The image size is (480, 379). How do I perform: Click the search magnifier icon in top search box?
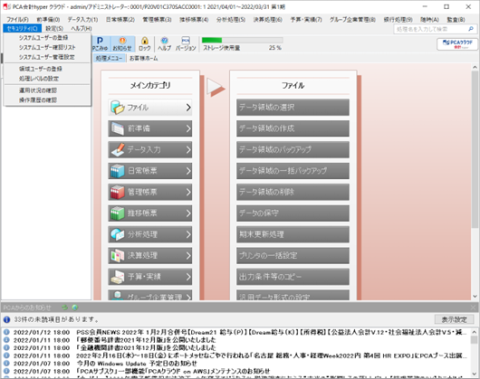click(x=471, y=29)
